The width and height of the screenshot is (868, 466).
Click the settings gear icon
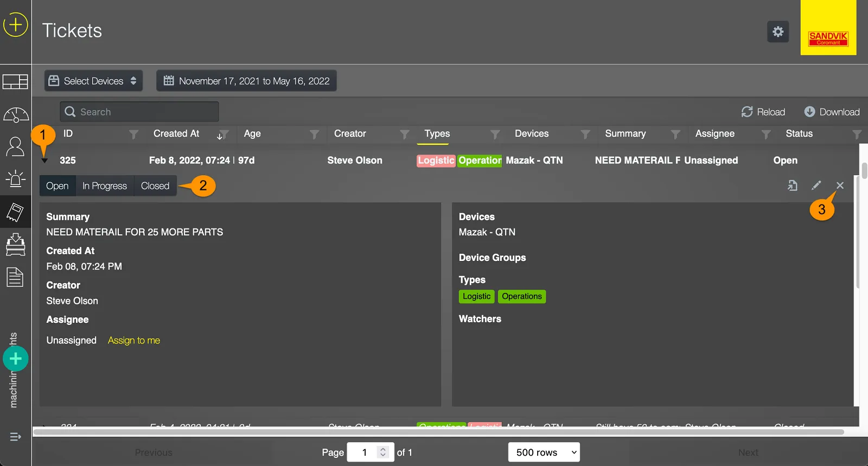[x=778, y=31]
